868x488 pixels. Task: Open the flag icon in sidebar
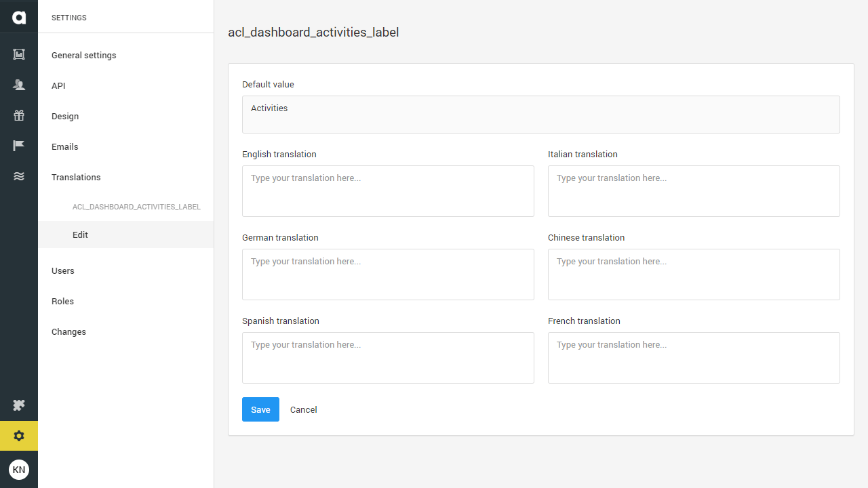pyautogui.click(x=19, y=146)
